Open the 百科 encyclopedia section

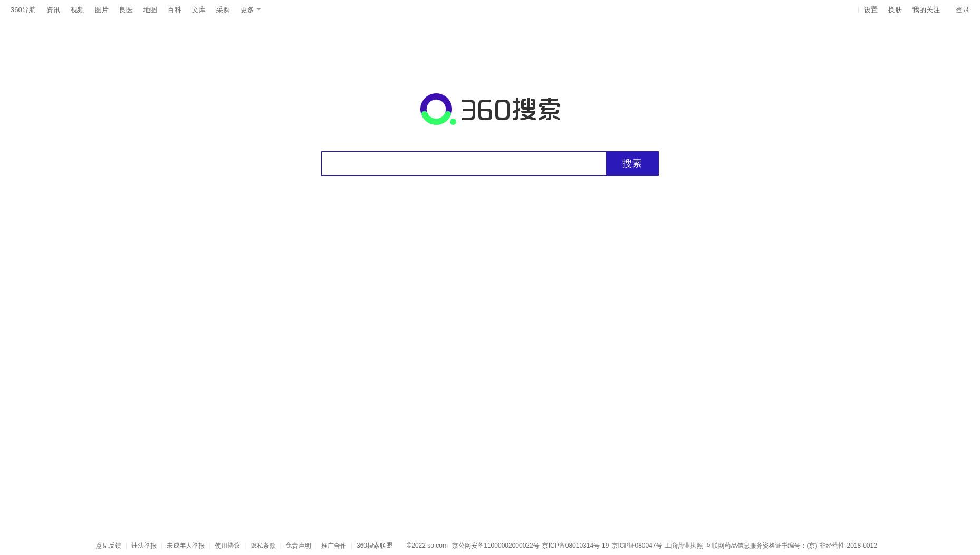point(175,10)
